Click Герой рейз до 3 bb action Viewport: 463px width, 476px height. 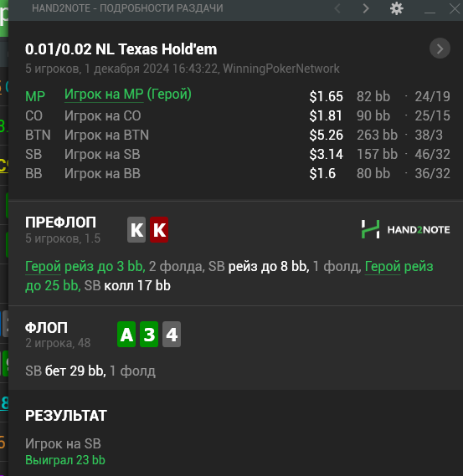pyautogui.click(x=85, y=267)
